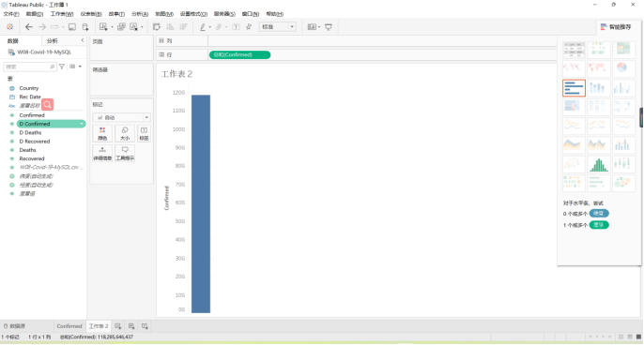Select the horizontal bars chart in Show Me
Viewport: 644px width, 345px height.
point(574,88)
